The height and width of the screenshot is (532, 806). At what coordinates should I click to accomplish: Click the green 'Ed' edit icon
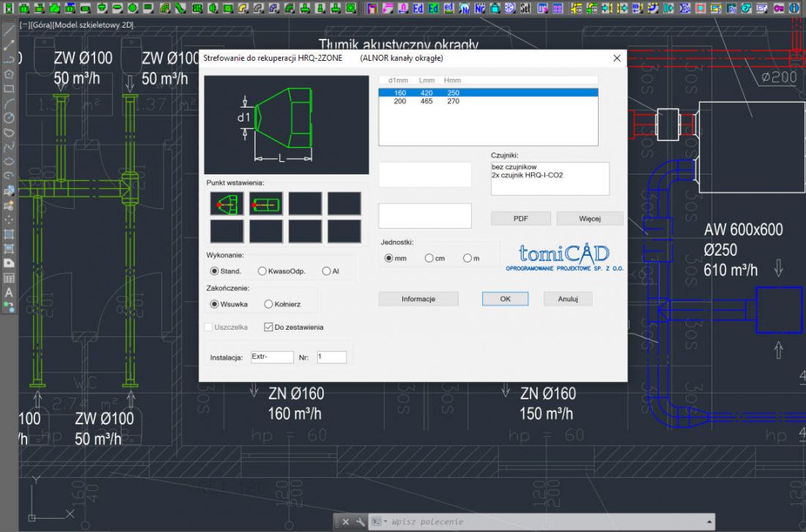coord(433,8)
